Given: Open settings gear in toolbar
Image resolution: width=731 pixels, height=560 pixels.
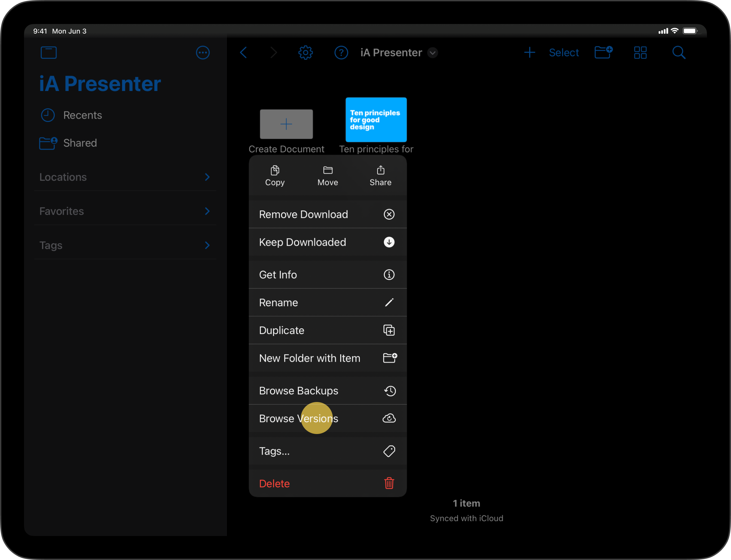Looking at the screenshot, I should (x=305, y=53).
